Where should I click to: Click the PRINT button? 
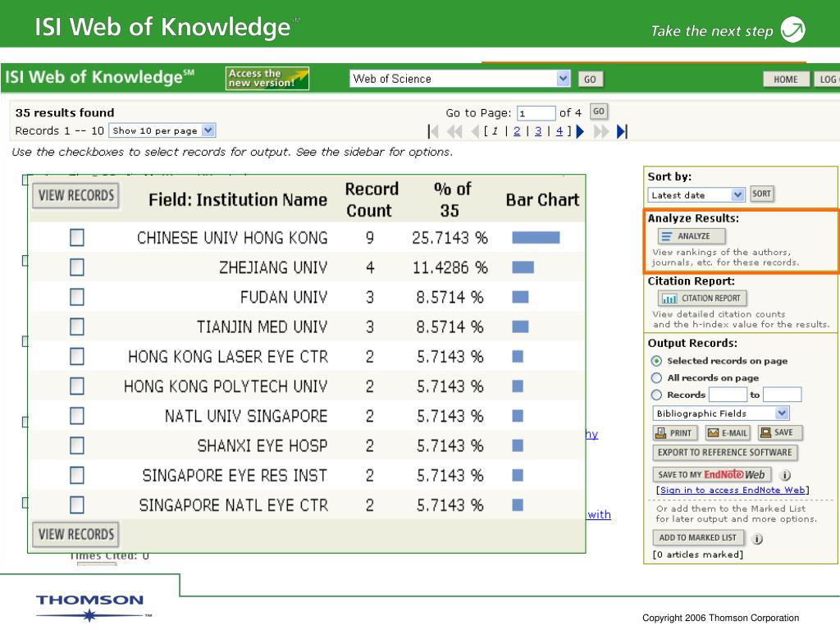[x=675, y=433]
